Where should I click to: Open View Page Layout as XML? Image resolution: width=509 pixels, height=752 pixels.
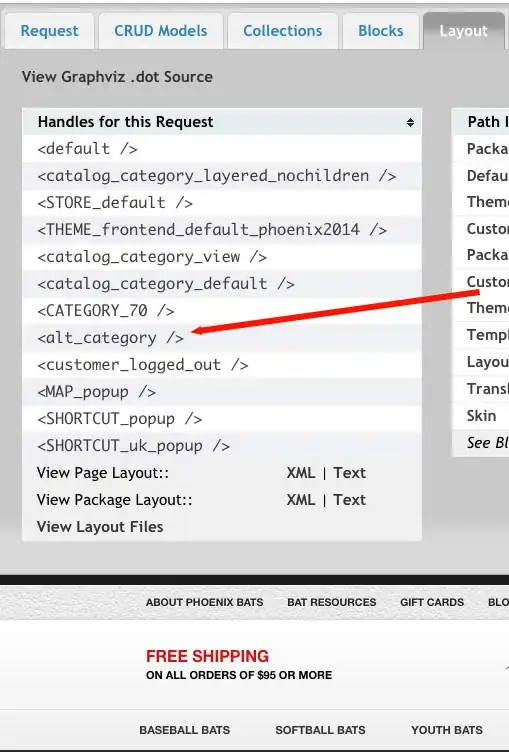[x=301, y=473]
